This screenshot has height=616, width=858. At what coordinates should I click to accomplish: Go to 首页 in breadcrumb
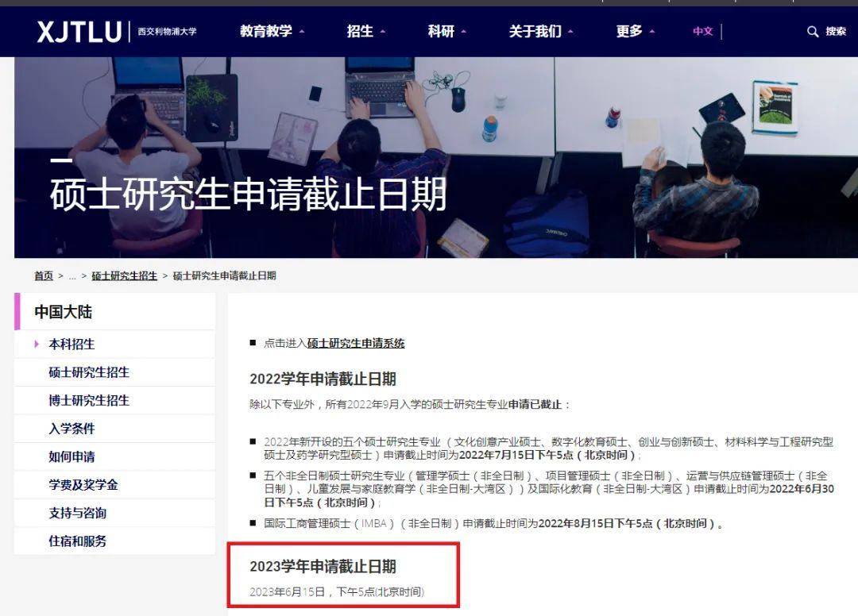coord(43,276)
